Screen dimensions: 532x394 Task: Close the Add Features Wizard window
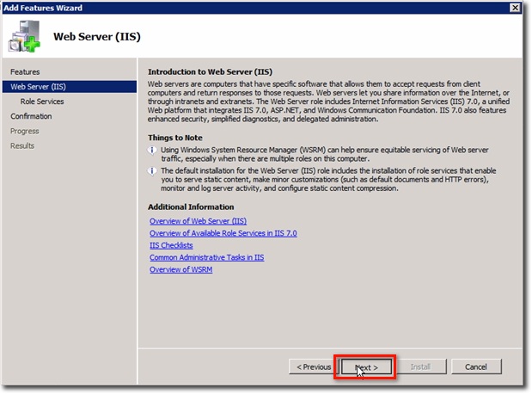[515, 8]
